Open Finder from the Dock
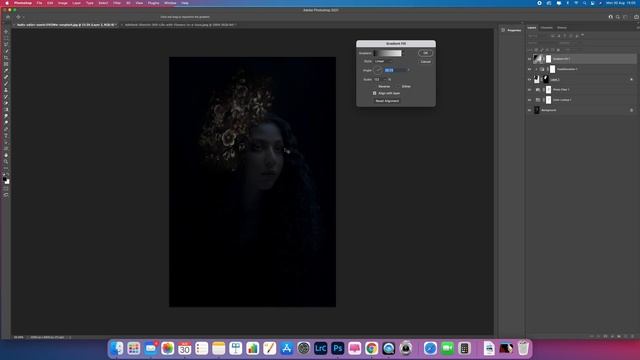This screenshot has width=640, height=360. coord(117,348)
